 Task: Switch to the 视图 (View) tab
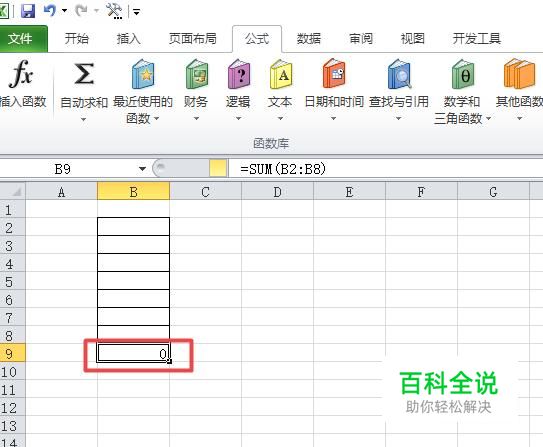pos(412,38)
